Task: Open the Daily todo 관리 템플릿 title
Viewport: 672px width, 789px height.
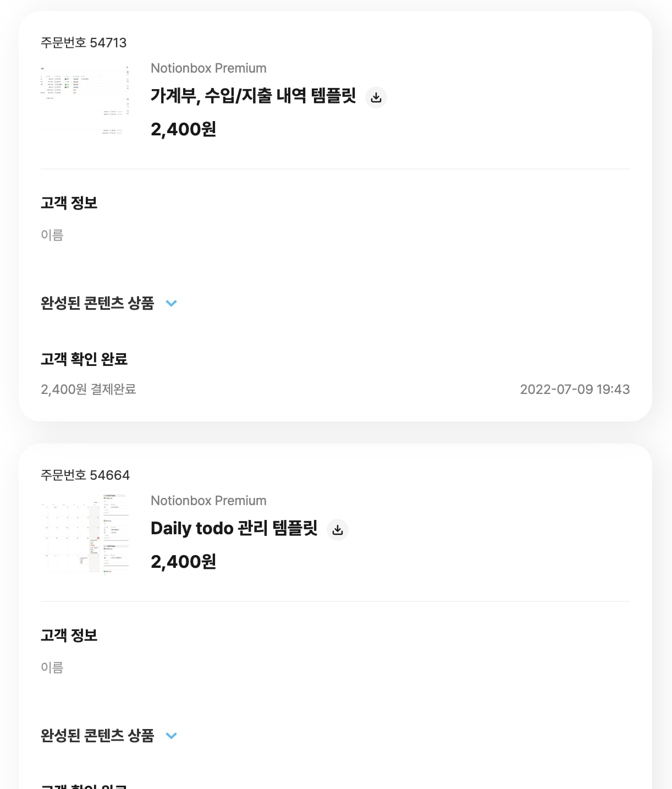Action: tap(234, 529)
